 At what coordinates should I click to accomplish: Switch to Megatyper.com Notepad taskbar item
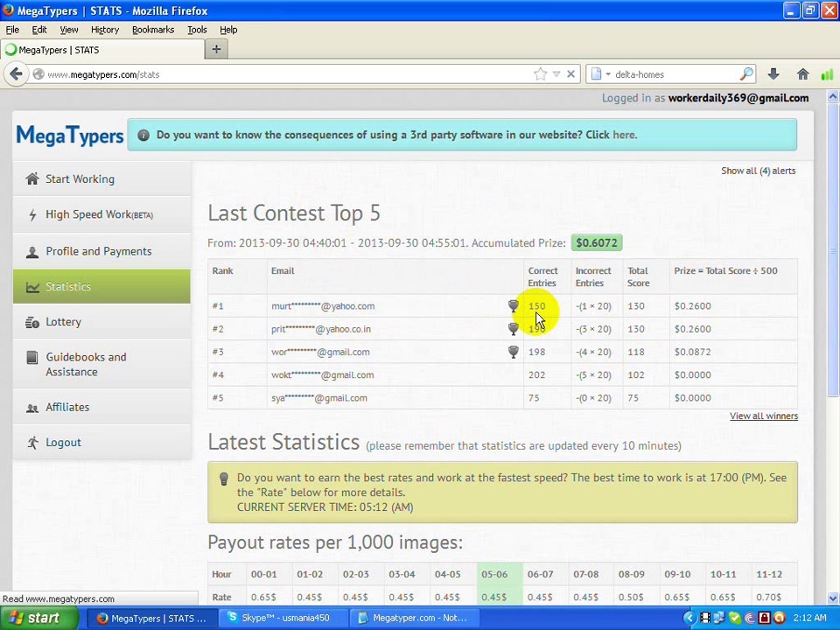tap(413, 619)
